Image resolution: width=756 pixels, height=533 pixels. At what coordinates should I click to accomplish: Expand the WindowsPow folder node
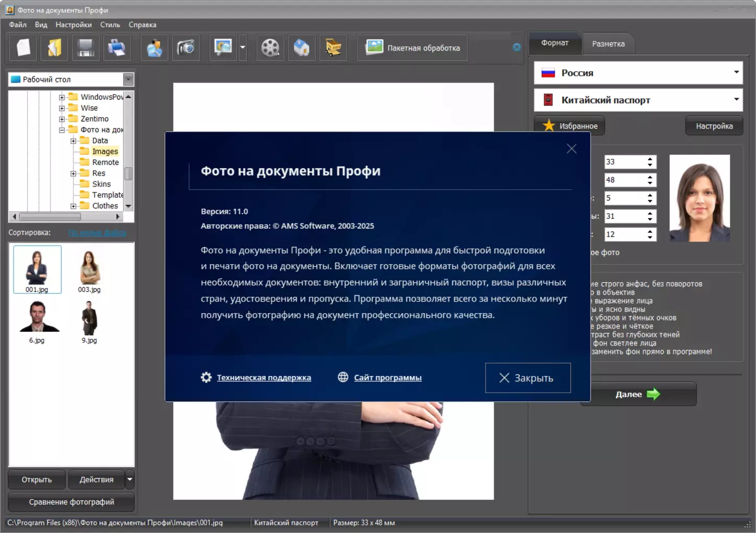(62, 97)
